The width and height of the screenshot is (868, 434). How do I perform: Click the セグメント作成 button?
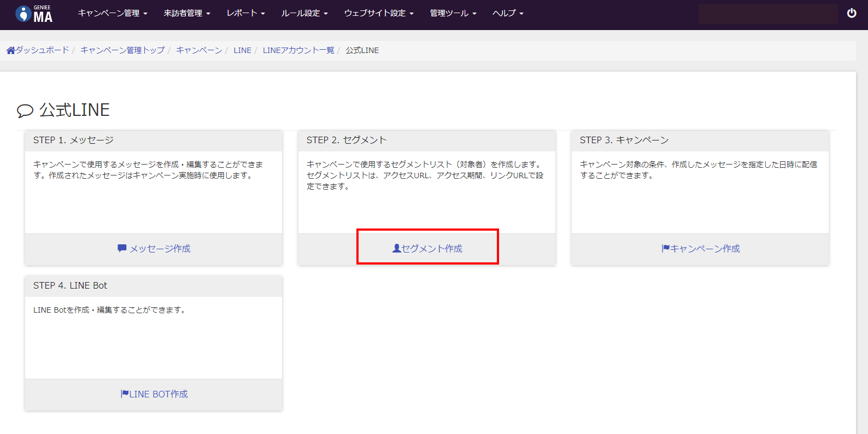tap(427, 249)
